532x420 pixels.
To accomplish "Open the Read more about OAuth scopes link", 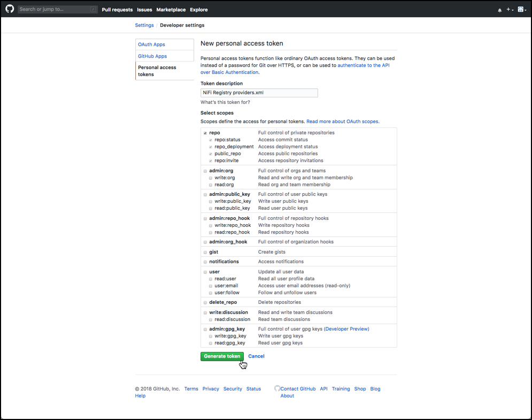I will (342, 121).
